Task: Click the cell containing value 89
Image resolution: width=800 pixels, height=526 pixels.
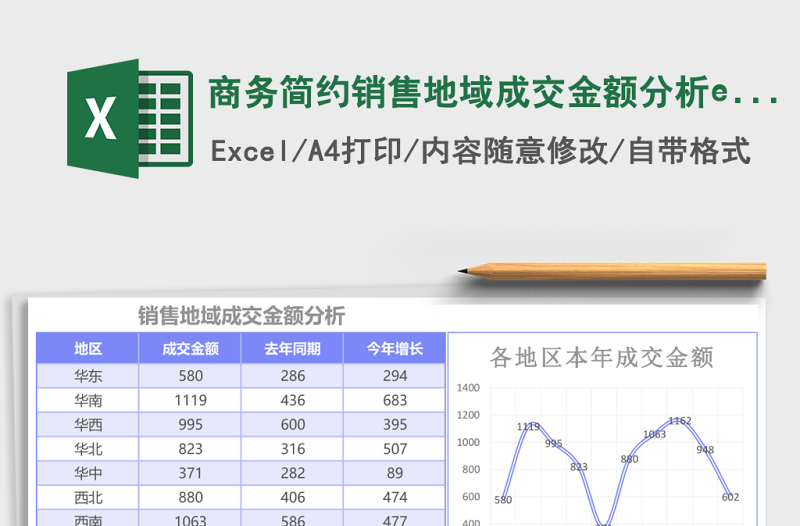Action: point(394,473)
